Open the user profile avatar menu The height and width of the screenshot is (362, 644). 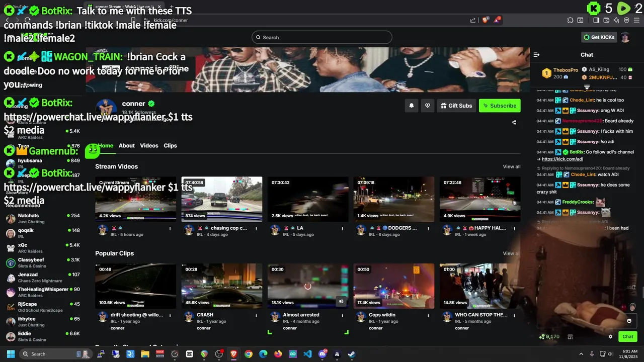pos(625,37)
